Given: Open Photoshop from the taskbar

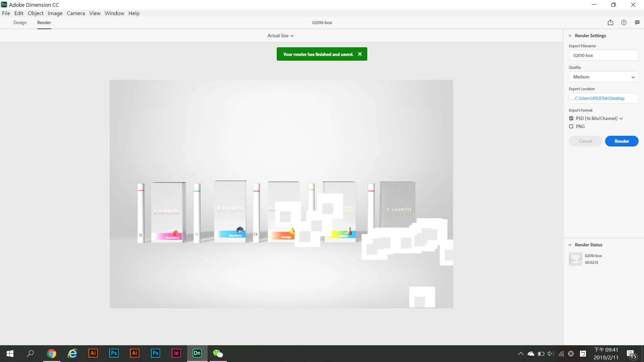Looking at the screenshot, I should (114, 353).
